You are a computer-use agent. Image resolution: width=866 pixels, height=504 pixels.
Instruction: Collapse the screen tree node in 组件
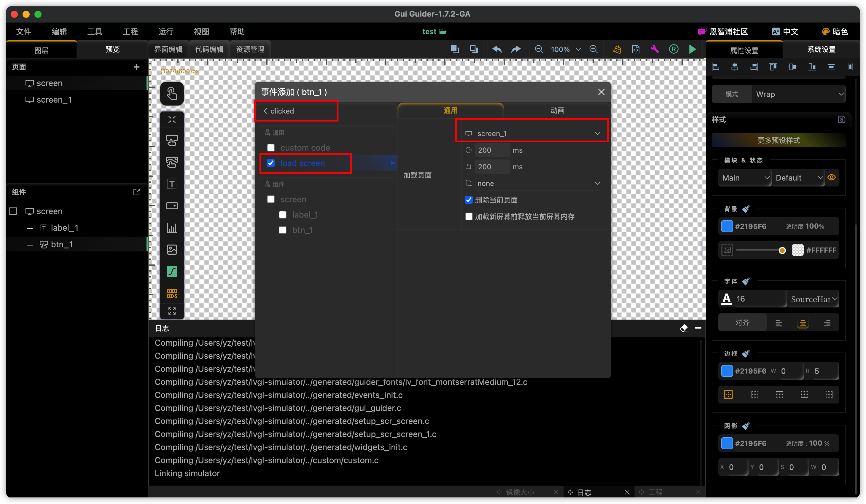[13, 211]
